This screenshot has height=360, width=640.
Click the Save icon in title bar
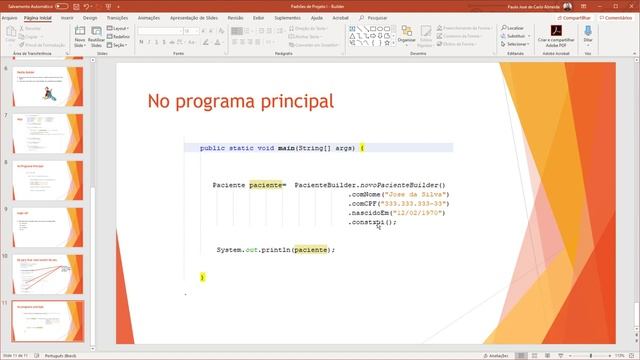[76, 7]
